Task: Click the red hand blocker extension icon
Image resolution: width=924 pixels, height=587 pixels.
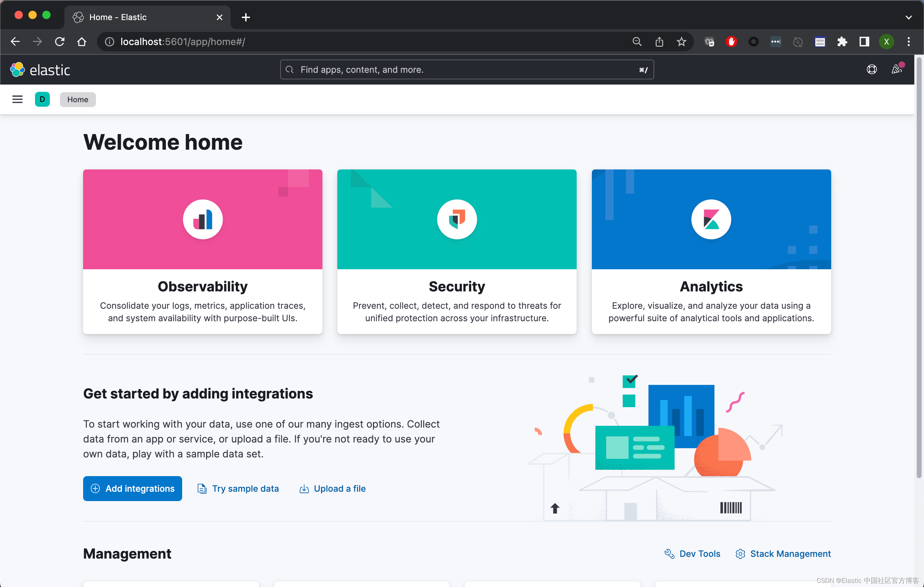Action: pos(731,42)
